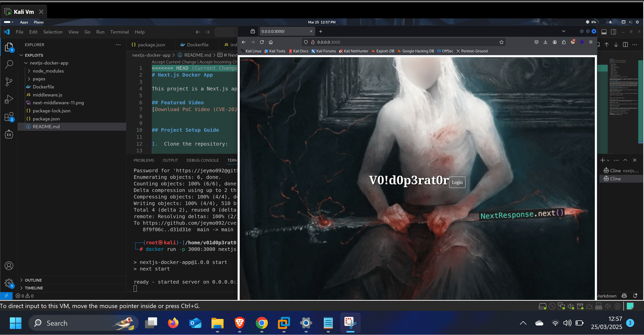644x335 pixels.
Task: Open the Firefox hamburger application menu
Action: [x=591, y=42]
